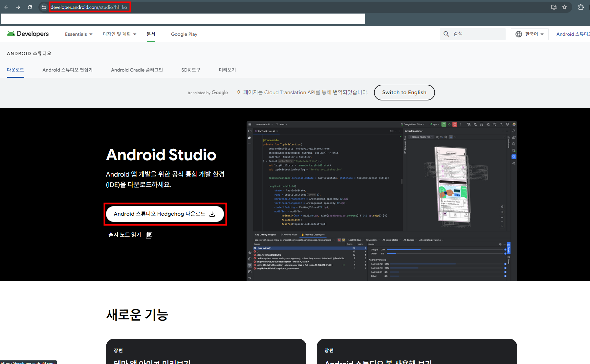590x364 pixels.
Task: Click the search magnifier icon
Action: (446, 34)
